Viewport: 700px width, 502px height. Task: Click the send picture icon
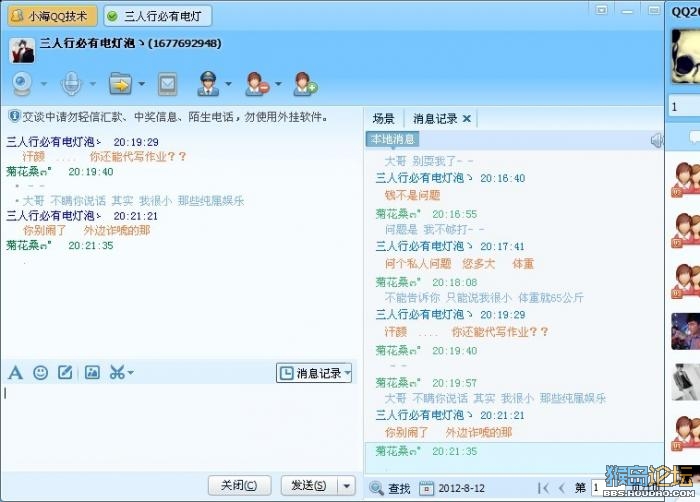92,372
